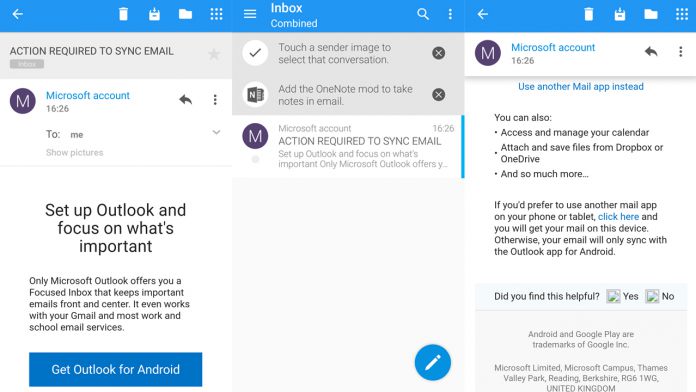Go back from left email screen

(18, 14)
